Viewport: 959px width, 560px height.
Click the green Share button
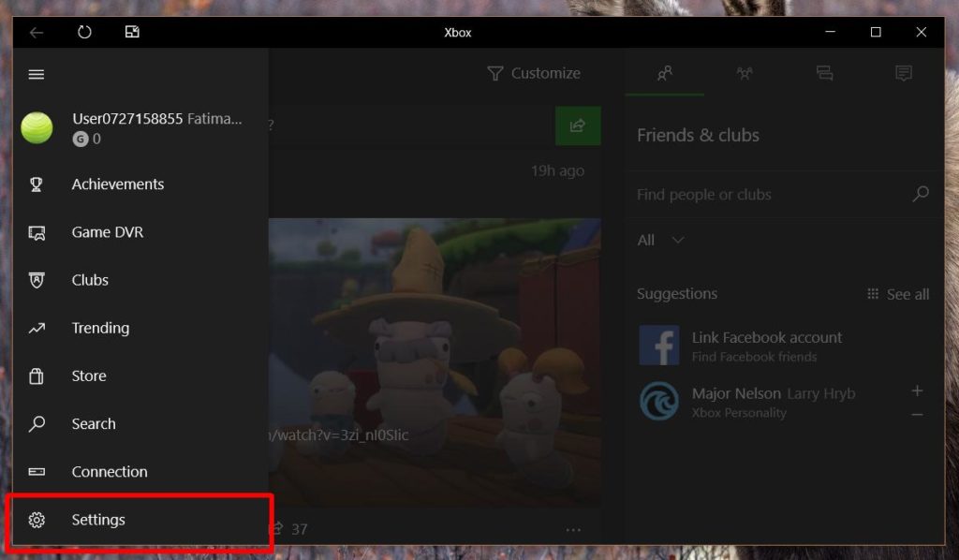(x=578, y=125)
